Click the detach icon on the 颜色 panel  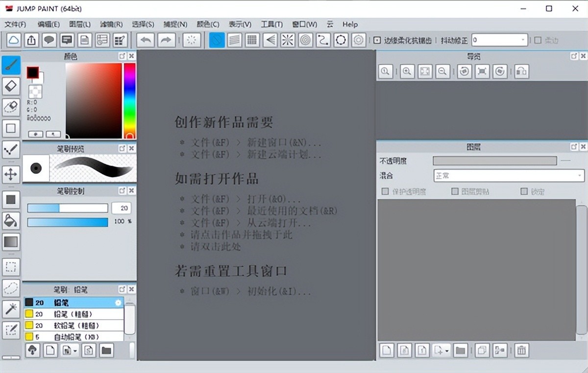click(x=122, y=56)
